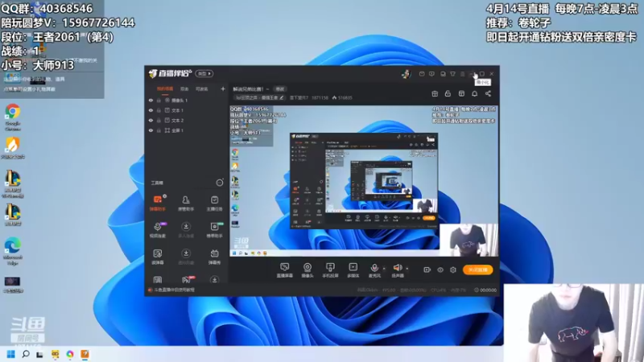Add a 多媒体 media source
Image resolution: width=644 pixels, height=362 pixels.
pos(353,270)
